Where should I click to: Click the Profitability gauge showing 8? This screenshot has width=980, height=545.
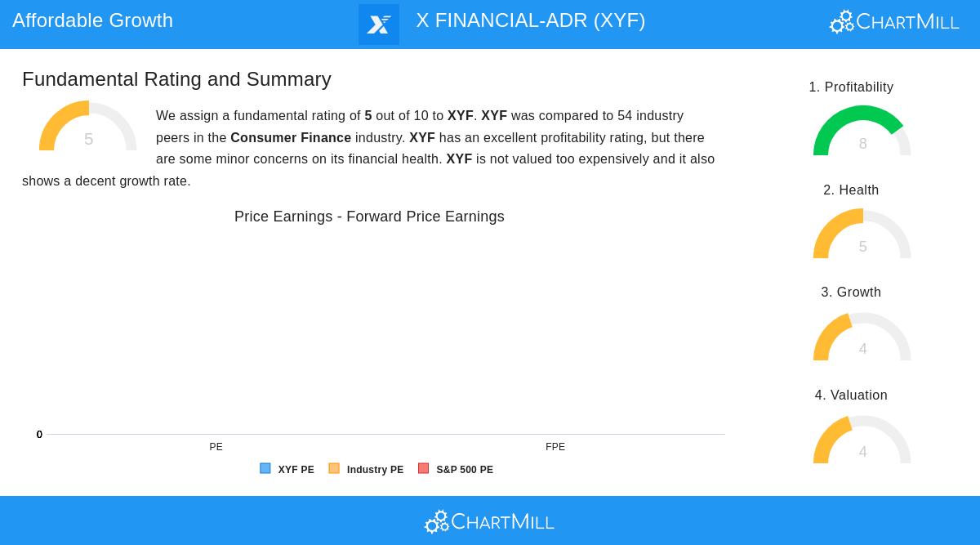(x=862, y=131)
